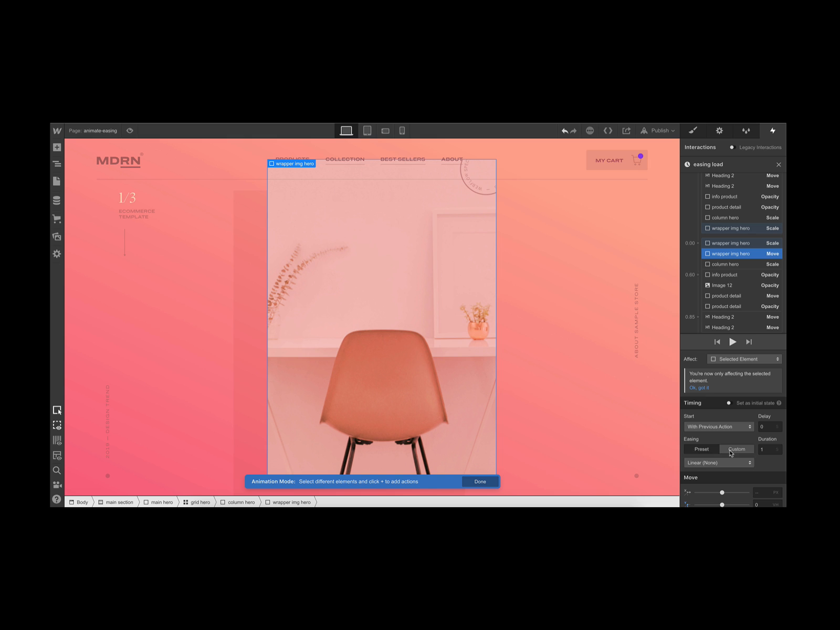This screenshot has width=840, height=630.
Task: Open the help question mark icon
Action: [x=57, y=499]
